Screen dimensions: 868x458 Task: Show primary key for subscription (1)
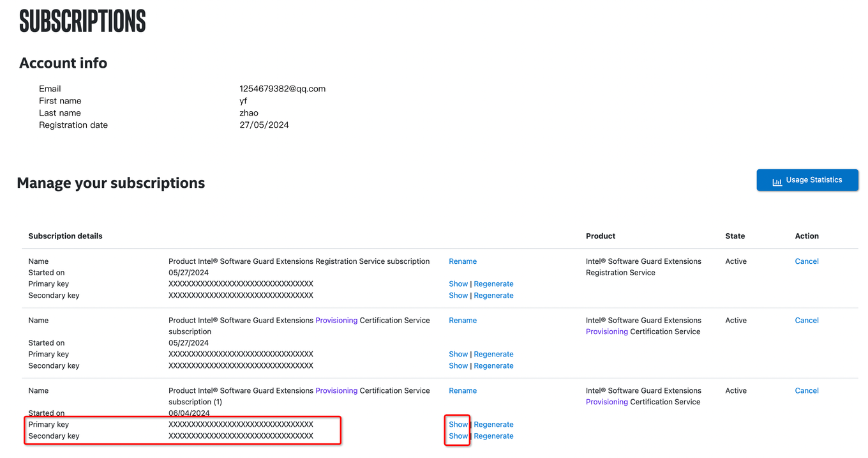[458, 425]
